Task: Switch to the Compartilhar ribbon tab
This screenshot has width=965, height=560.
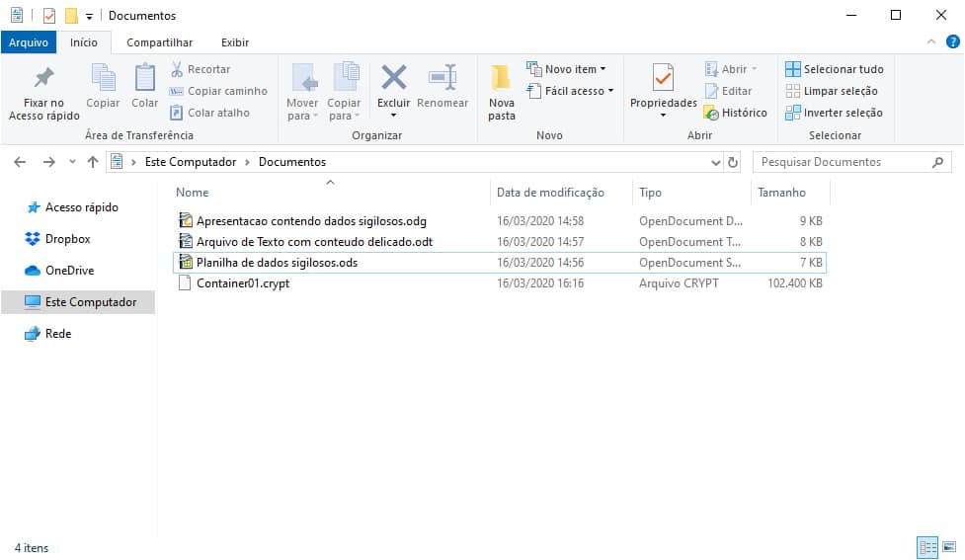Action: 159,42
